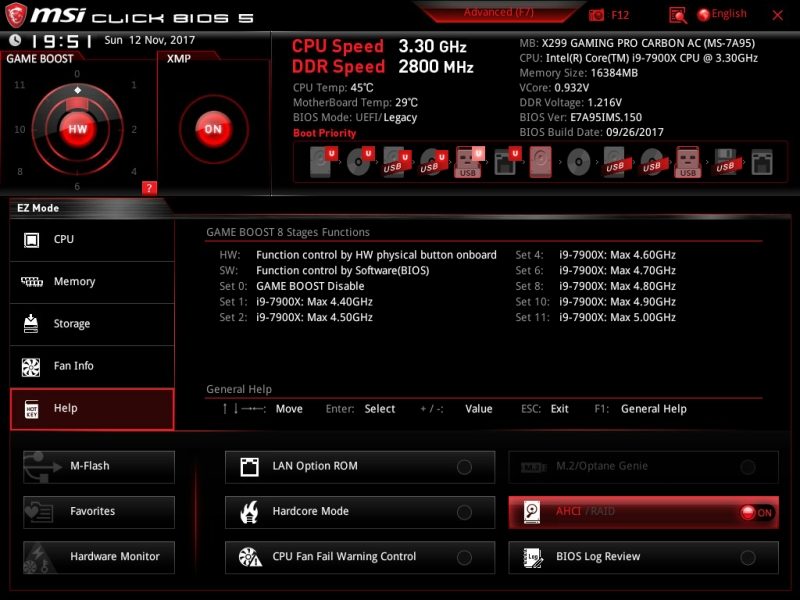This screenshot has height=600, width=800.
Task: Toggle the AHCI / RAID switch off
Action: [756, 512]
